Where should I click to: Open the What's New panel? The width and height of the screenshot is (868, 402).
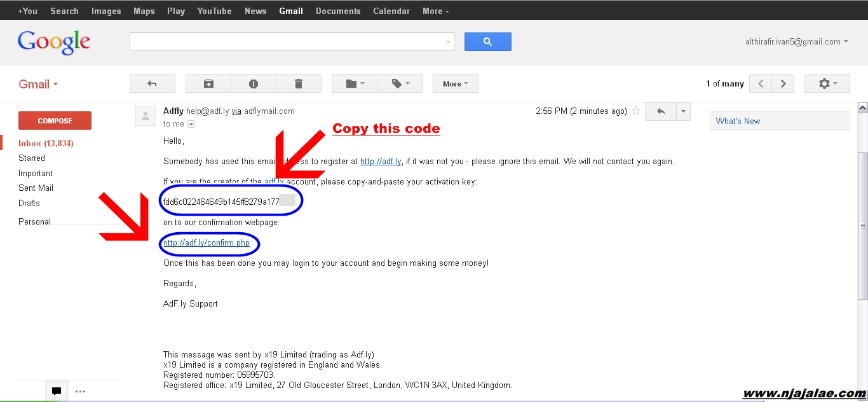click(x=780, y=121)
